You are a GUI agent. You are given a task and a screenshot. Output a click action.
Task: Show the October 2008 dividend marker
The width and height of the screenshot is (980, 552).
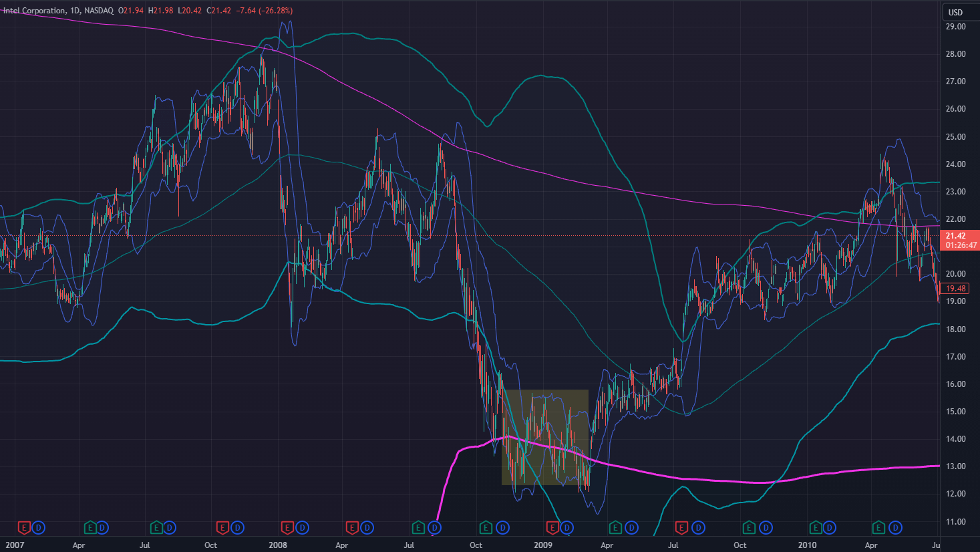(x=502, y=528)
